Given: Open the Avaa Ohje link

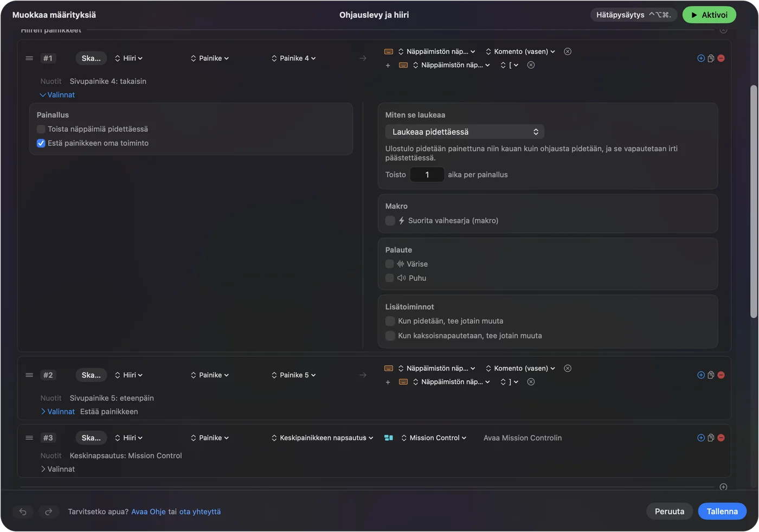Looking at the screenshot, I should point(149,511).
